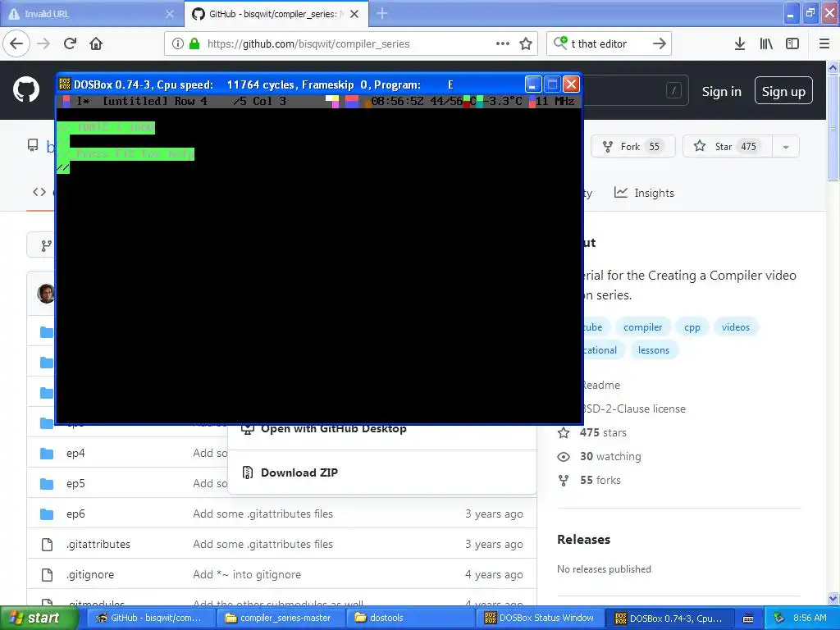840x630 pixels.
Task: Open the Insights tab
Action: tap(644, 193)
